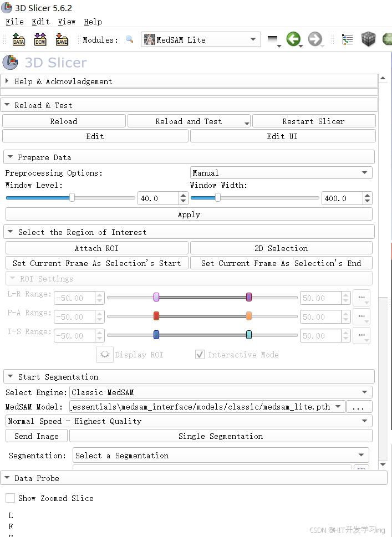Go to next module with gray arrow
Screen dimensions: 392x537
[x=315, y=39]
